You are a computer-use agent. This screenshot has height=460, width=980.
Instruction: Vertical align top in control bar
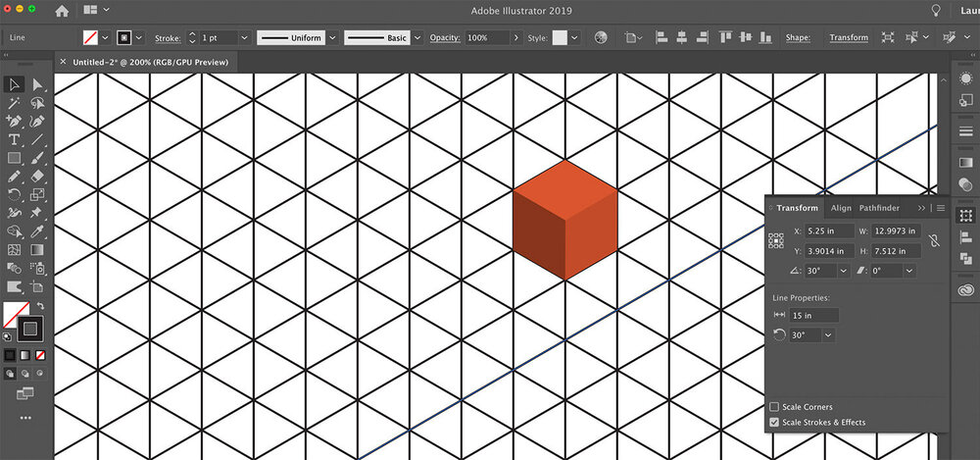[725, 37]
